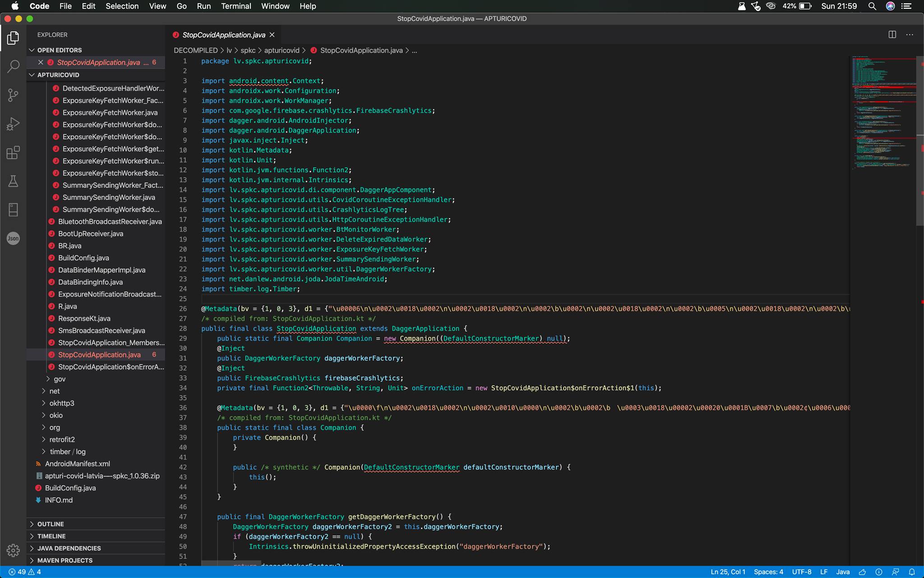Open the Testing flask view
Screen dimensions: 924x578
[13, 181]
